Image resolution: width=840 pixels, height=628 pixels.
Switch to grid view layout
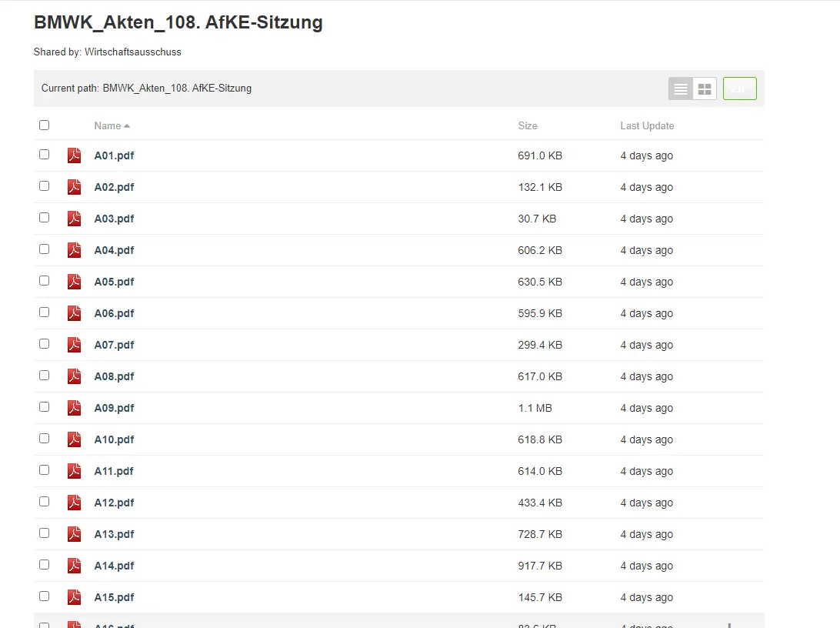(705, 89)
